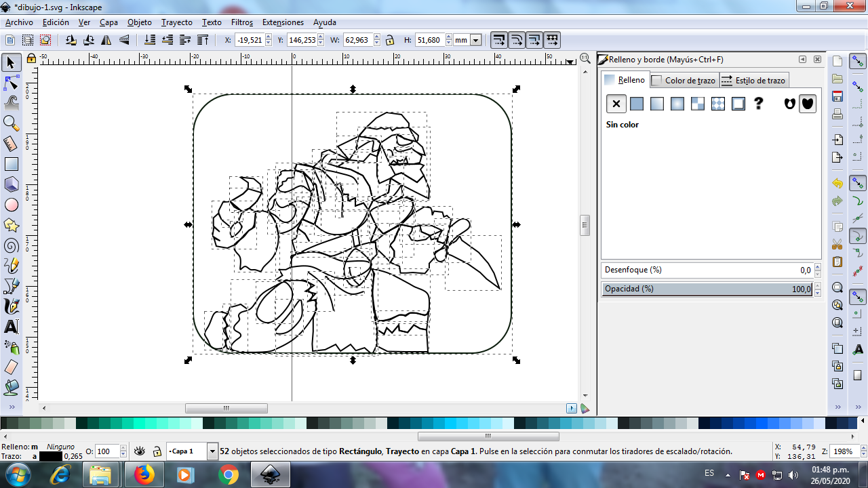868x488 pixels.
Task: Select nonzero fill rule button
Action: [x=807, y=103]
